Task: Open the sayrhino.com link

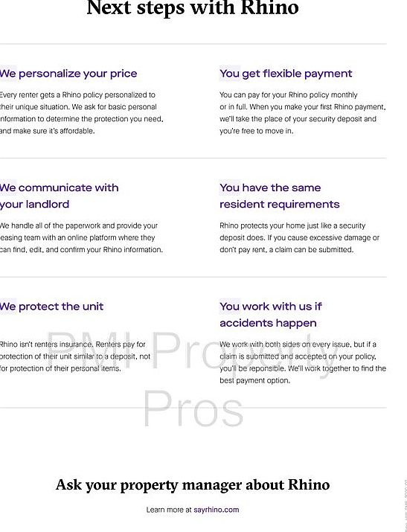Action: tap(216, 510)
